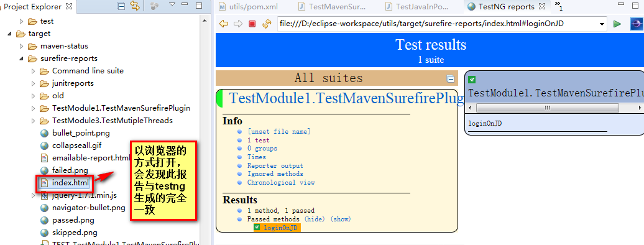The image size is (644, 245).
Task: Select navigator-bullet.png file
Action: [x=89, y=208]
